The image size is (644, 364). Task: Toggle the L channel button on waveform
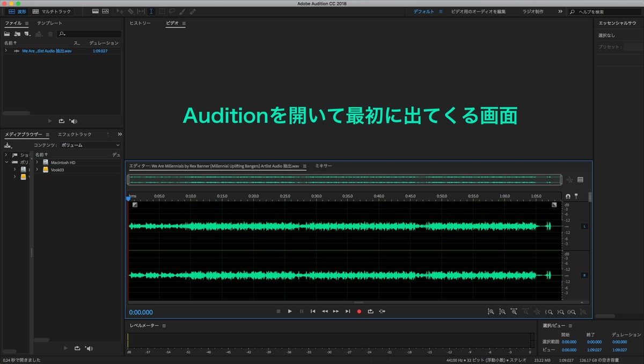point(584,226)
